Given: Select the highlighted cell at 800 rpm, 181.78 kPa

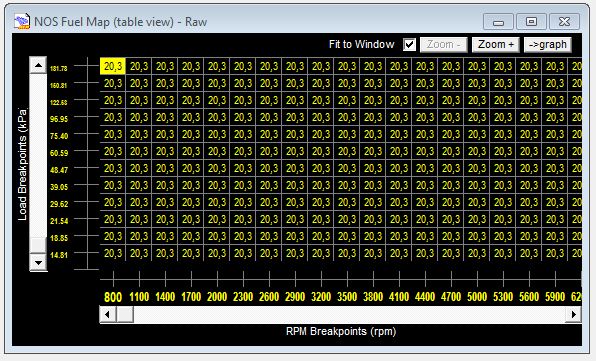Looking at the screenshot, I should pos(113,66).
